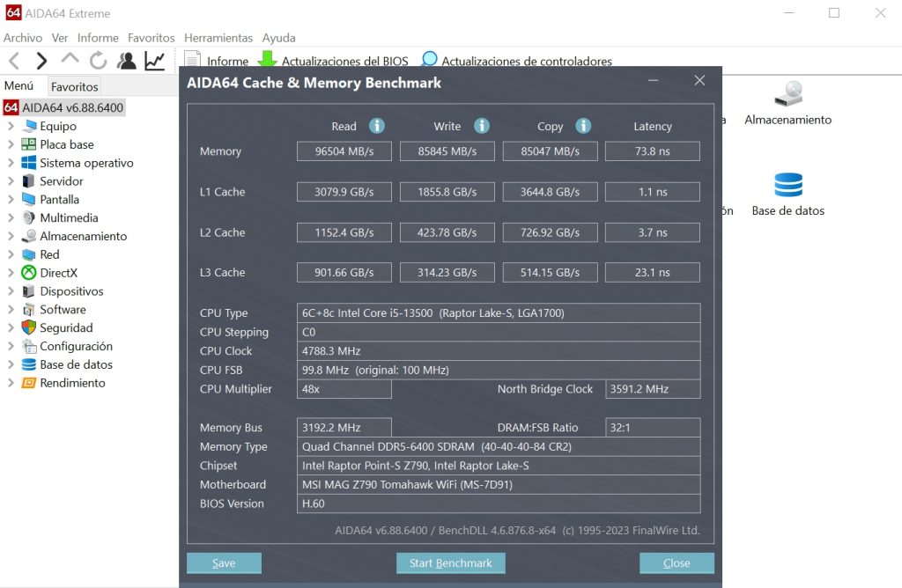
Task: Click the Back navigation arrow
Action: pos(14,61)
